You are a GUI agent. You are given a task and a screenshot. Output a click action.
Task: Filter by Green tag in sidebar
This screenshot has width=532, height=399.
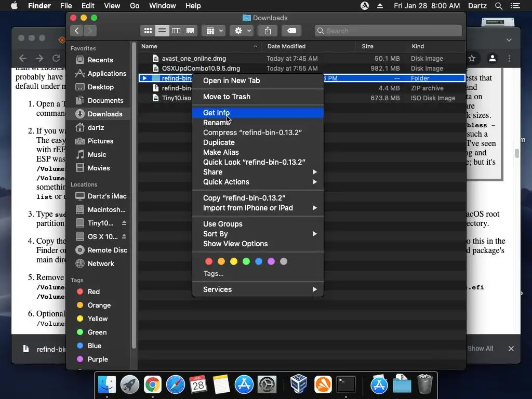pyautogui.click(x=98, y=332)
